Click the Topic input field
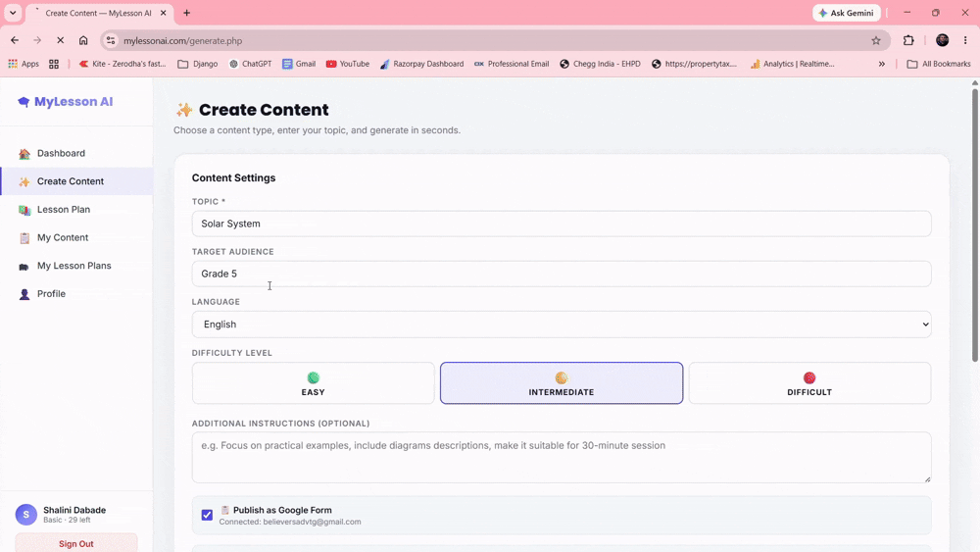The height and width of the screenshot is (552, 980). (562, 224)
